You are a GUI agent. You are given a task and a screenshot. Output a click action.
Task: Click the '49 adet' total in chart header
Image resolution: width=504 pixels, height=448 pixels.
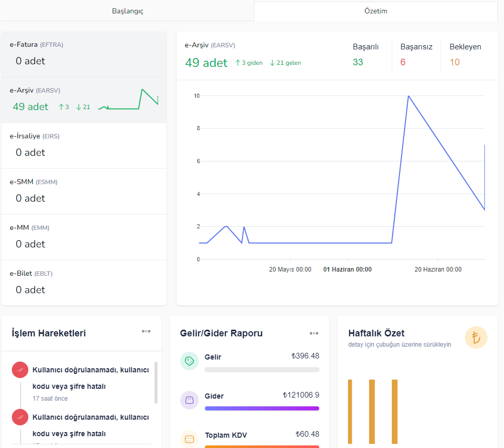pyautogui.click(x=206, y=63)
